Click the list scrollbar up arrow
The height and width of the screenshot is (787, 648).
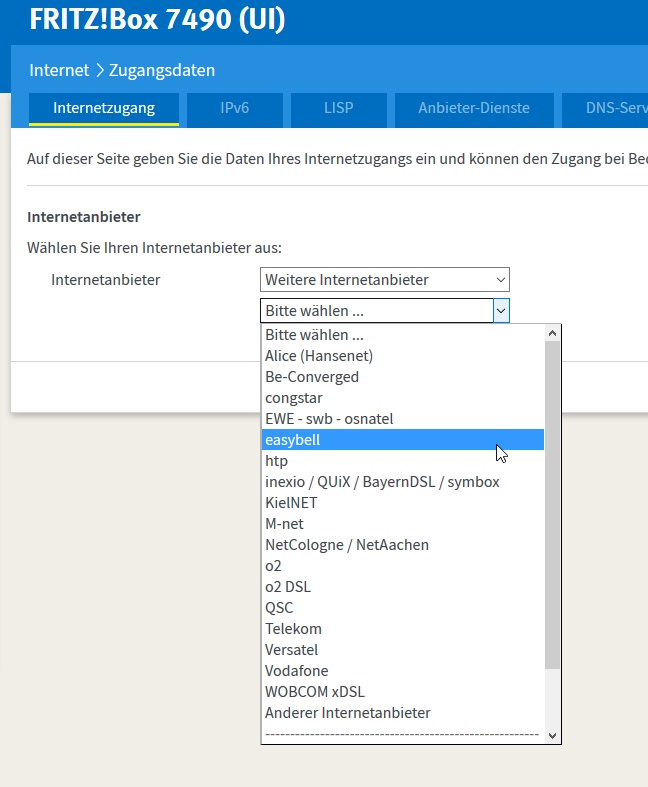[553, 333]
